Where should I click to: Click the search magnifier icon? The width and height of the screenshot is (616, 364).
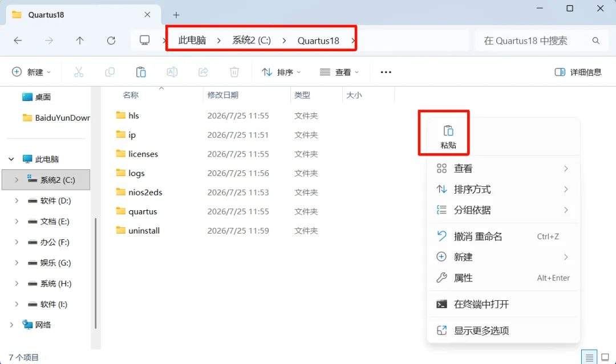pos(596,40)
